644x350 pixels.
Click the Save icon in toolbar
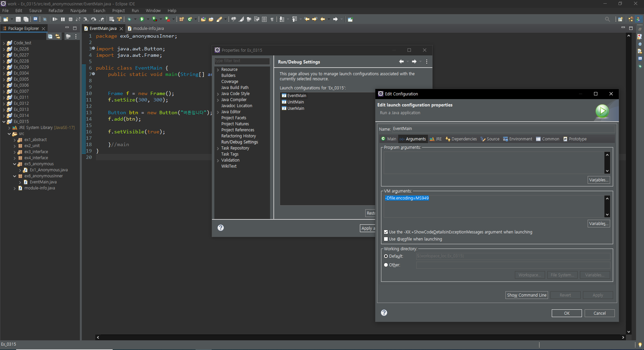click(x=18, y=19)
